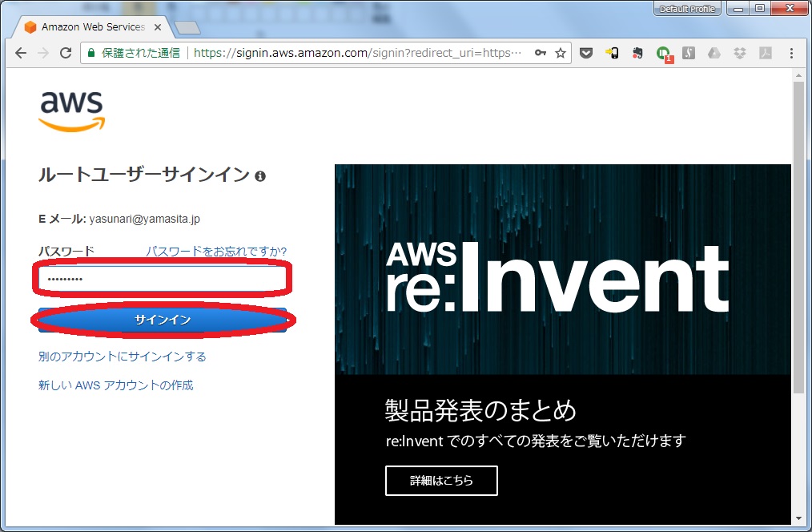Screen dimensions: 812x532
Task: Click the 製品発表のまとめ headline
Action: 480,410
